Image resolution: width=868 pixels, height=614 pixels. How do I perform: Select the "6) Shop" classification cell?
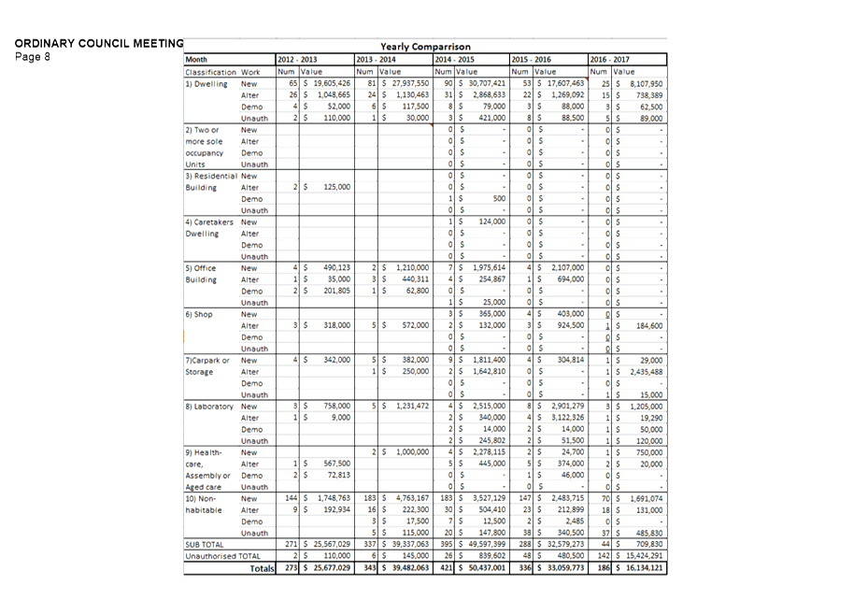[x=199, y=315]
